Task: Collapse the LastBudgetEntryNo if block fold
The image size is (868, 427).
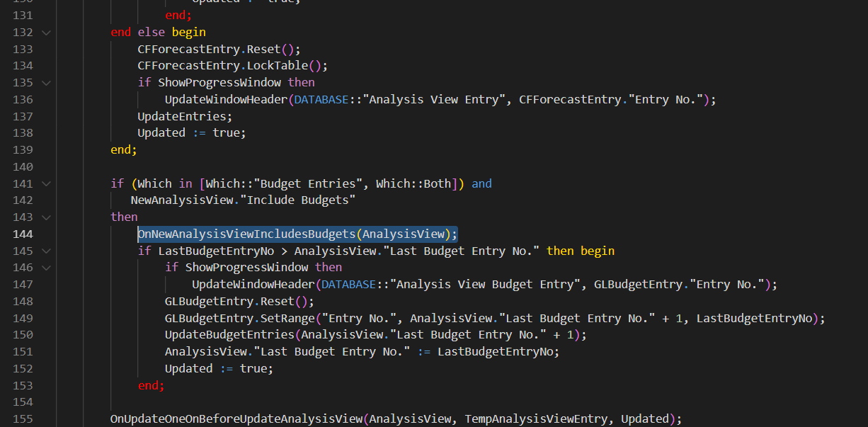Action: (45, 251)
